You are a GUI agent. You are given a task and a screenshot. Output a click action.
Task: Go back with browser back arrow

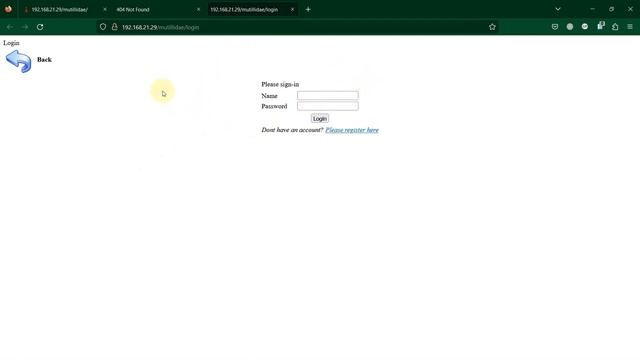(10, 27)
